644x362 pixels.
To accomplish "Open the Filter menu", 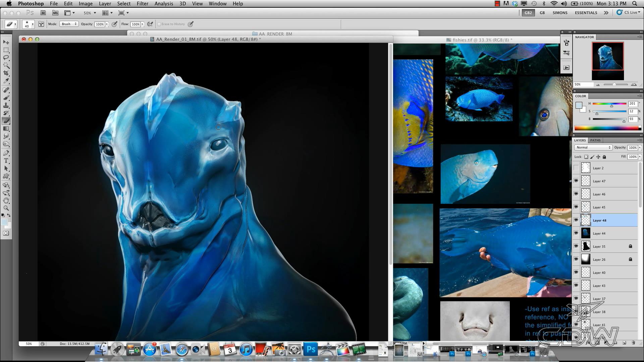I will point(142,4).
